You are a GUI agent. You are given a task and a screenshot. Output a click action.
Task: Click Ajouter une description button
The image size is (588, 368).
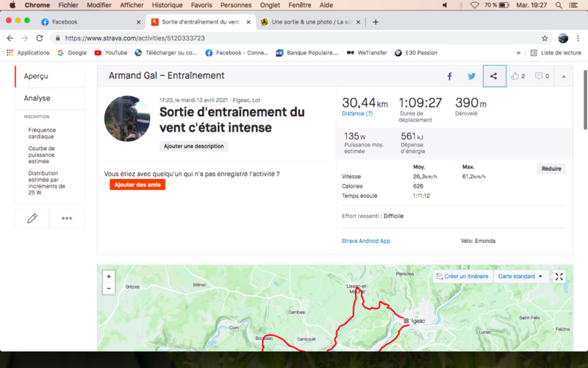[x=193, y=146]
